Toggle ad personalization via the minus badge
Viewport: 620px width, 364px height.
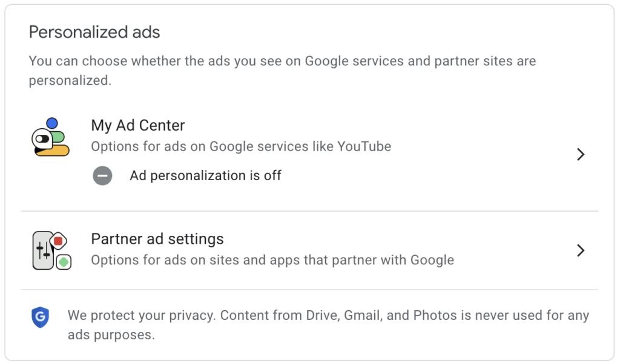(103, 175)
